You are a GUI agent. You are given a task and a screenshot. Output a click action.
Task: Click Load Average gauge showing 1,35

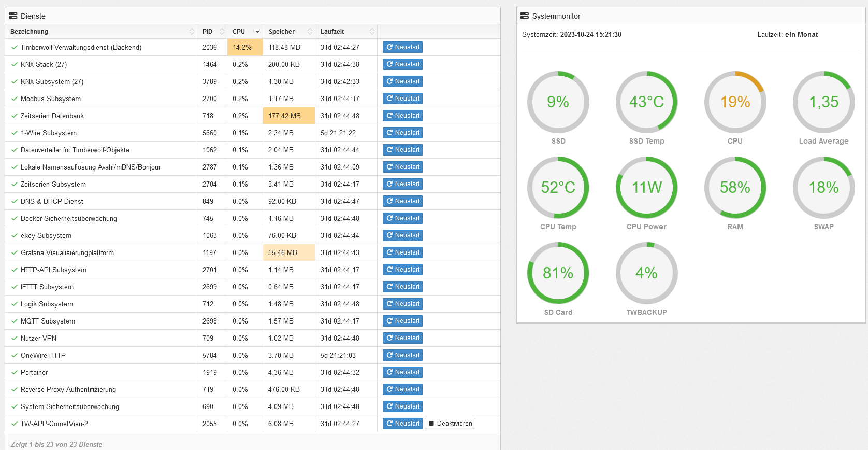tap(824, 102)
